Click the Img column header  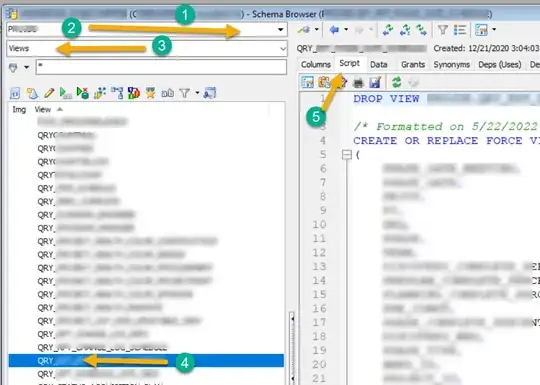tap(19, 110)
